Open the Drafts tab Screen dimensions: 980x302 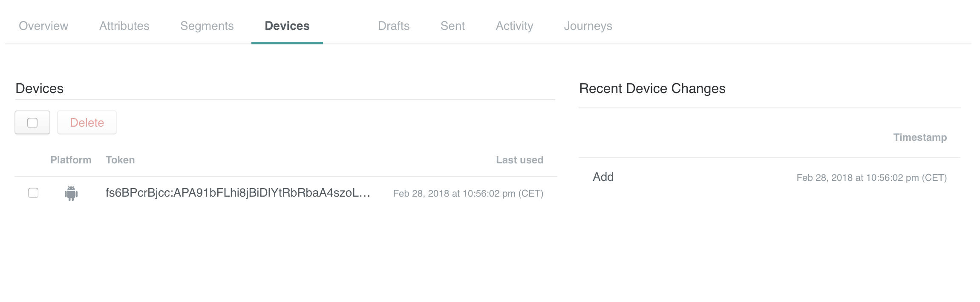click(x=393, y=26)
